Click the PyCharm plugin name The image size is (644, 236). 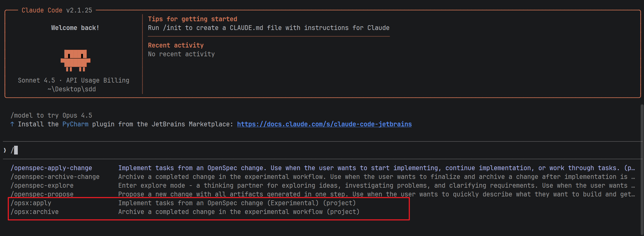[x=75, y=124]
